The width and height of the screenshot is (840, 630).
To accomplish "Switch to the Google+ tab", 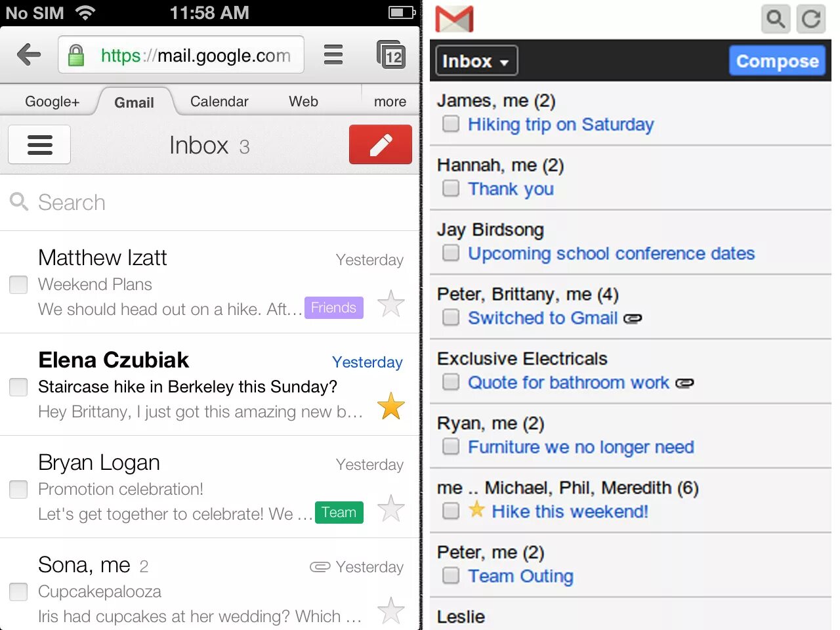I will click(x=52, y=102).
